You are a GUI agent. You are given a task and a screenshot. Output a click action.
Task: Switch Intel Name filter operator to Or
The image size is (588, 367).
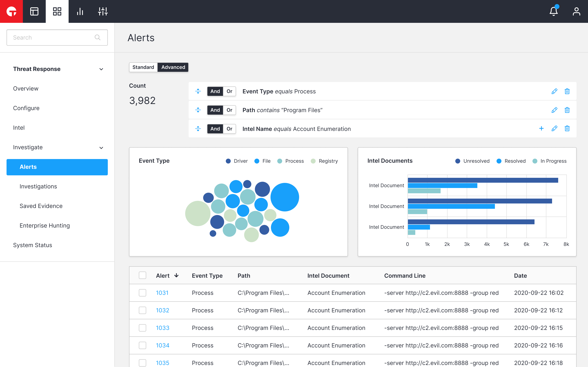(229, 129)
